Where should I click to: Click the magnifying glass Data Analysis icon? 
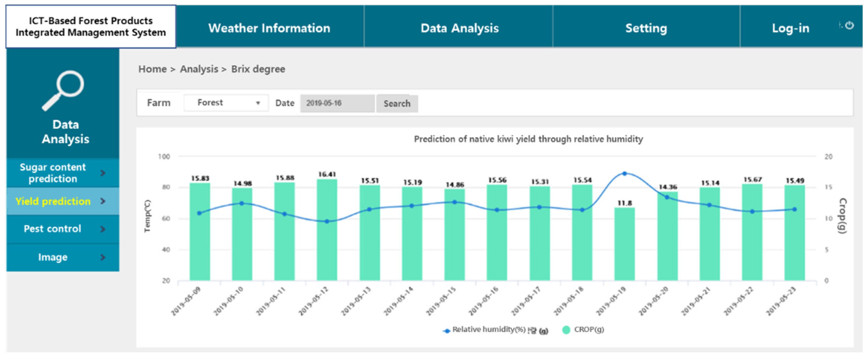pyautogui.click(x=63, y=90)
